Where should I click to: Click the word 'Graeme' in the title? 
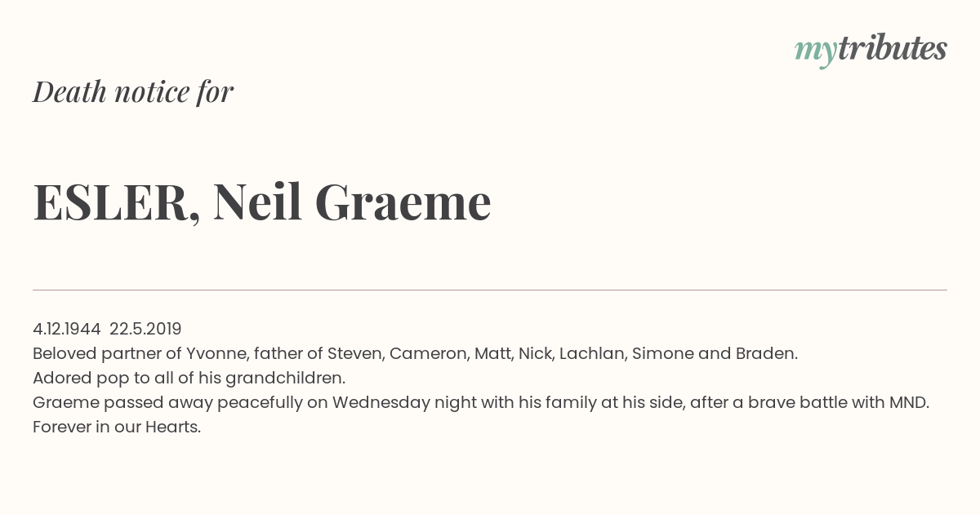(403, 202)
